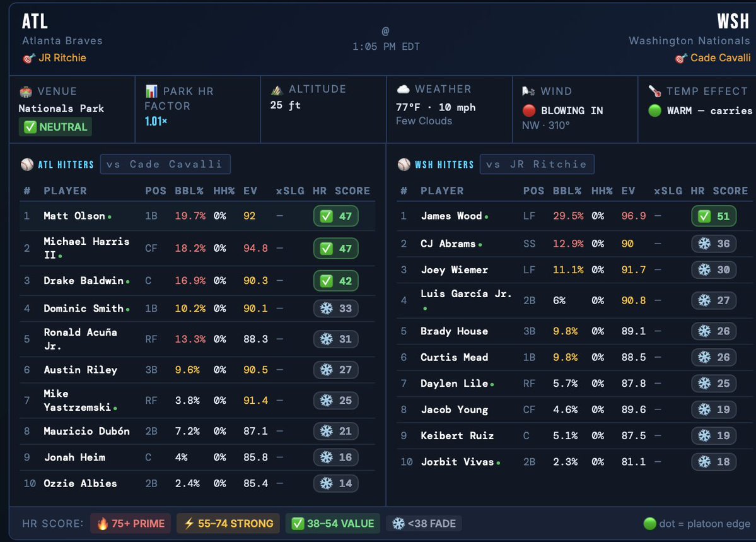
Task: Click the lightning icon in 55-74 STRONG legend
Action: (189, 524)
